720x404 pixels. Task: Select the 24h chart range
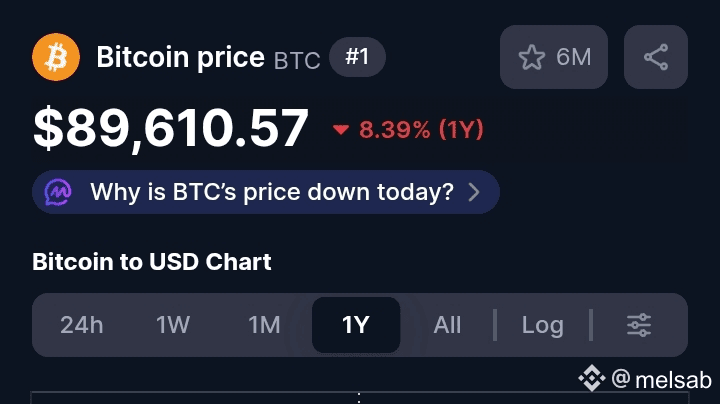coord(81,325)
